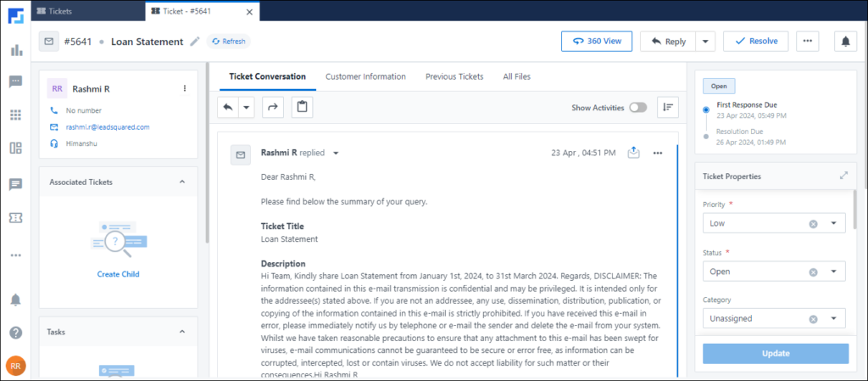Click the share icon on Rashmi's reply
This screenshot has height=381, width=868.
point(634,153)
